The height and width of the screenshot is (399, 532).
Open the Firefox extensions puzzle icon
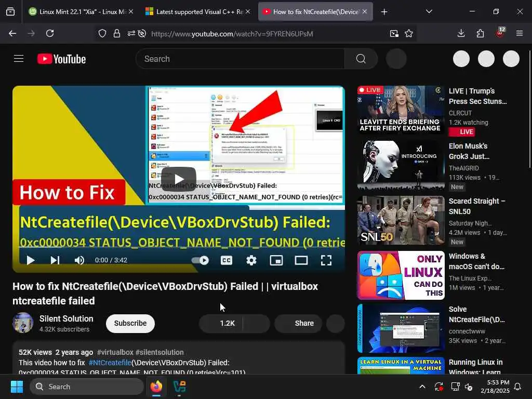(480, 33)
